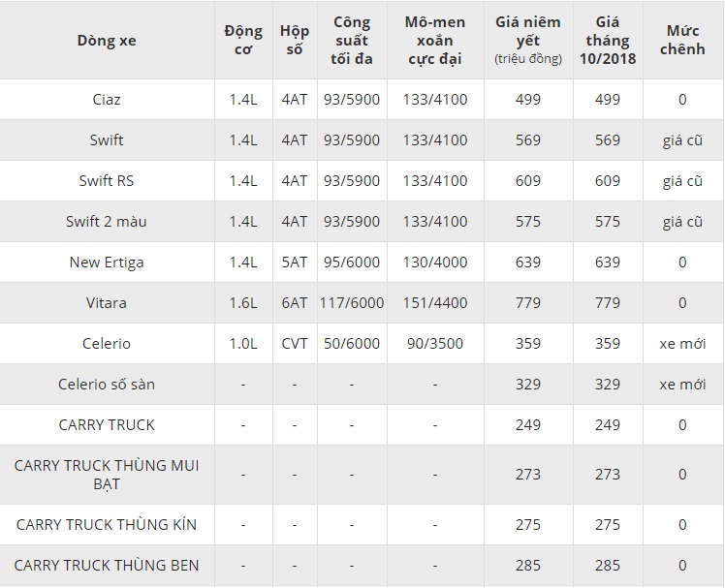Click "CARRY TRUCK THÙNG BEN" row name
The width and height of the screenshot is (725, 588).
click(x=107, y=566)
